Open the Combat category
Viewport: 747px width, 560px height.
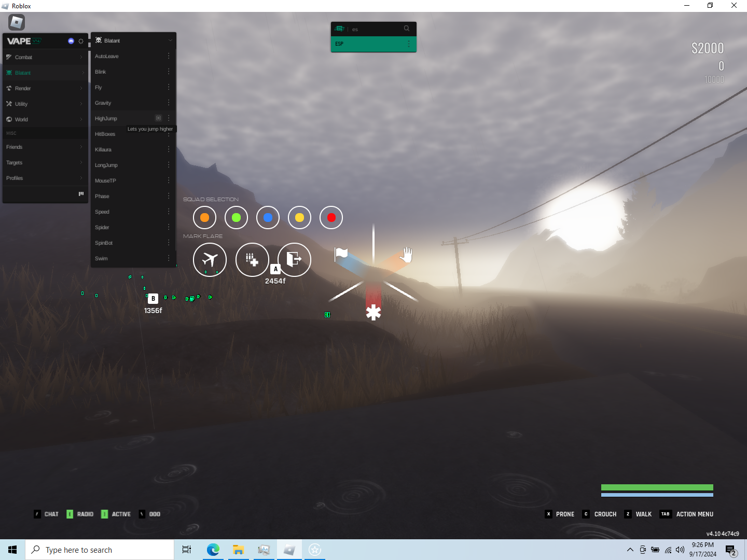point(45,57)
